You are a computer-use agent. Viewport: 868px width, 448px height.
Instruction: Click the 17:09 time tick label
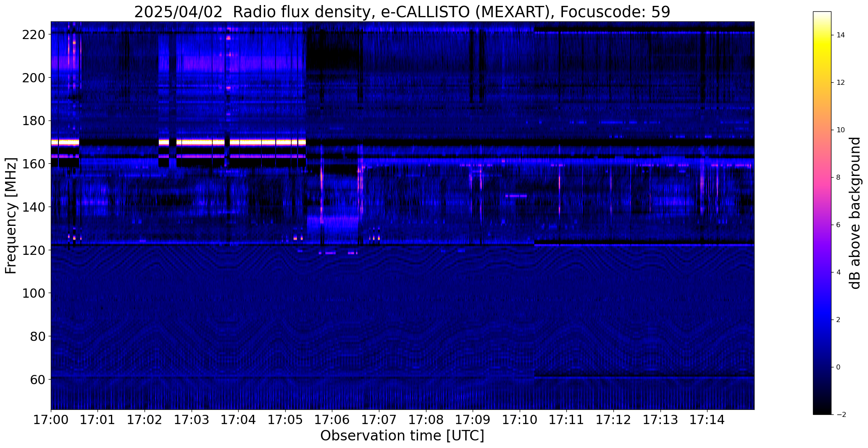473,419
